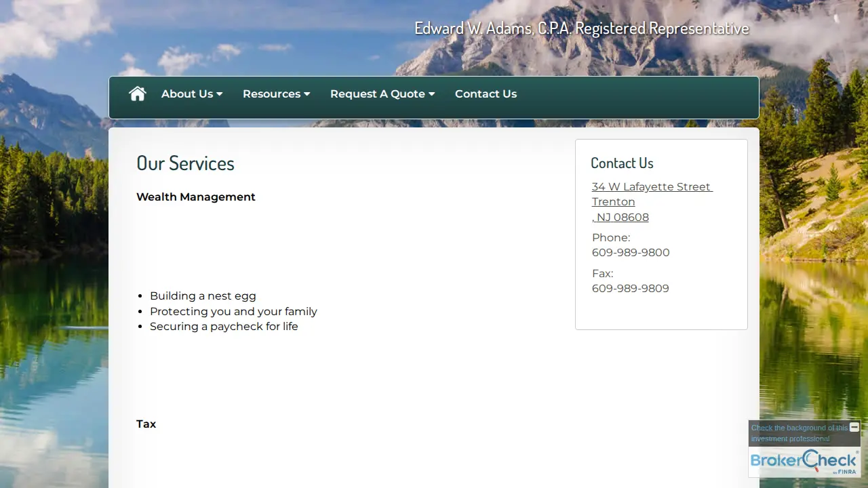This screenshot has width=868, height=488.
Task: Open the BrokerCheck by FINRA logo
Action: coord(804,462)
